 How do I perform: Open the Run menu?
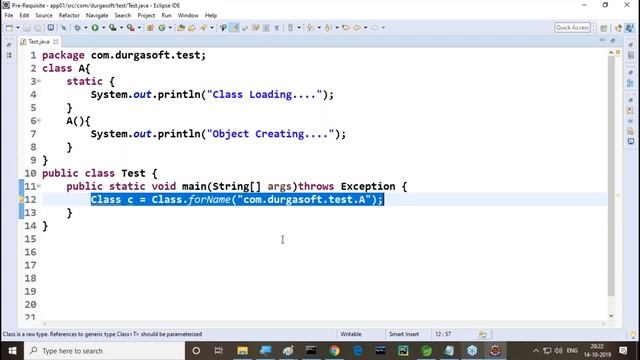(x=167, y=16)
